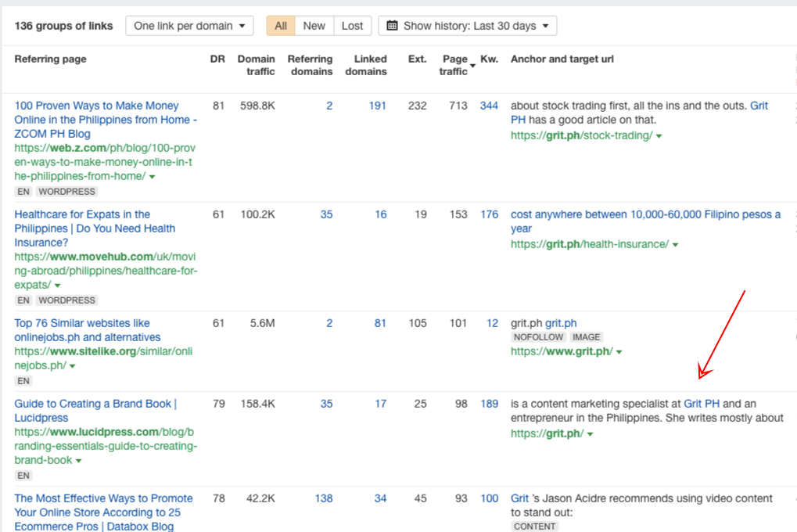This screenshot has width=797, height=532.
Task: Open Guide to Creating a Brand Book link
Action: point(95,411)
